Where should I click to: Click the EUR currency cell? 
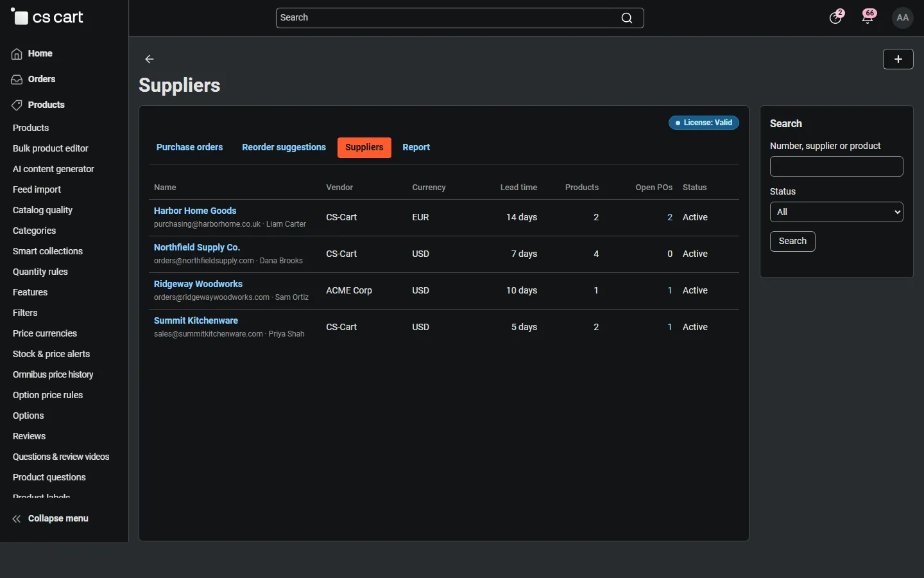(420, 217)
